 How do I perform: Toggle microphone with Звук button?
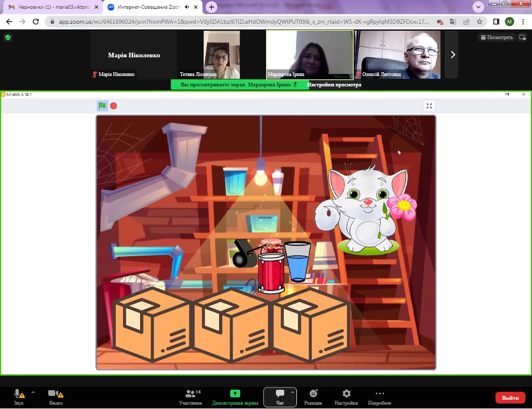[19, 397]
